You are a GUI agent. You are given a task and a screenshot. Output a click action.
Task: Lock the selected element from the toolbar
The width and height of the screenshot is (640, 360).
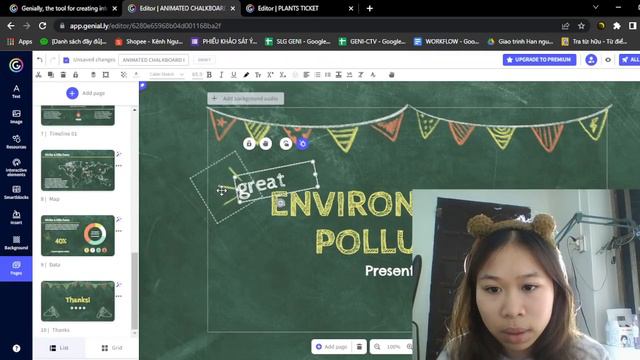point(76,75)
